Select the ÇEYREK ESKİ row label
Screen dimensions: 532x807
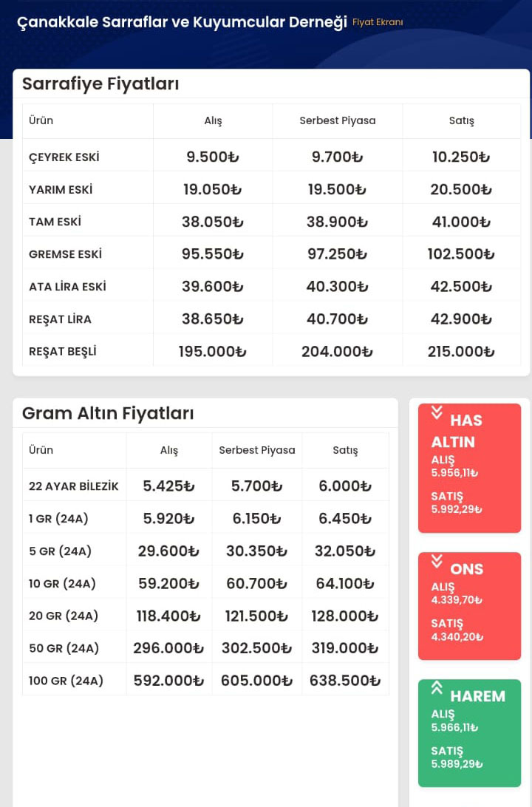pos(64,157)
